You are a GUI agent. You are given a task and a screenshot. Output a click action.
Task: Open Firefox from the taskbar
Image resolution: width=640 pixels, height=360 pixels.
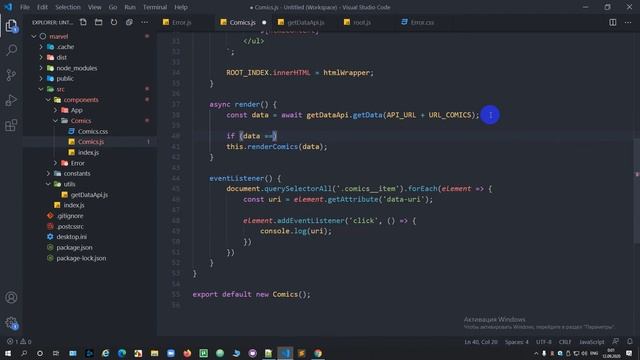(187, 353)
